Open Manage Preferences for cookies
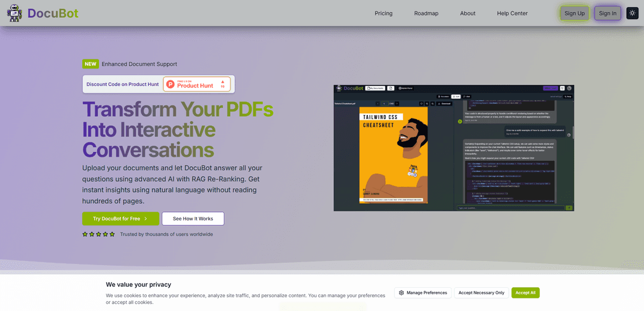This screenshot has height=311, width=644. click(x=423, y=293)
